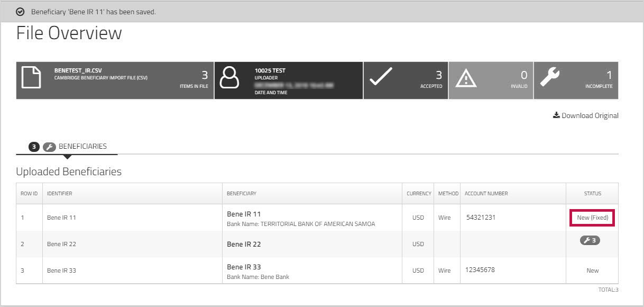Image resolution: width=644 pixels, height=307 pixels.
Task: Select beneficiary Bene IR 22 name
Action: (x=244, y=244)
